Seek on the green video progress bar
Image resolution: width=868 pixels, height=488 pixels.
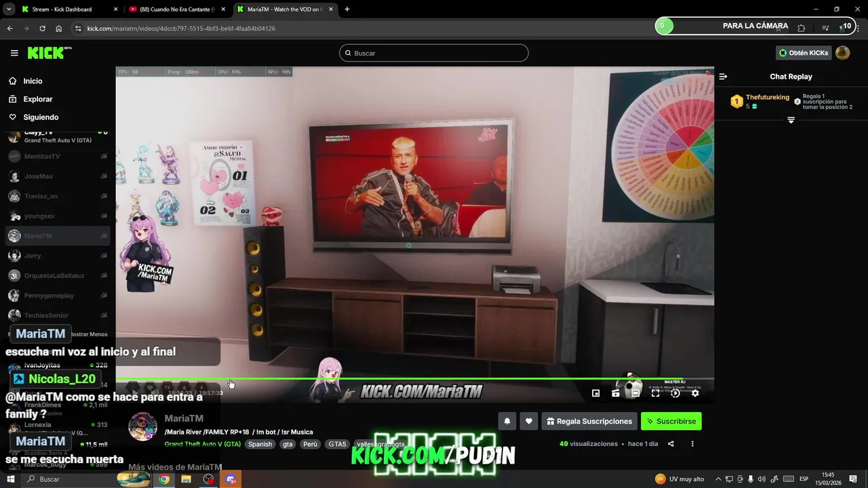pos(414,379)
